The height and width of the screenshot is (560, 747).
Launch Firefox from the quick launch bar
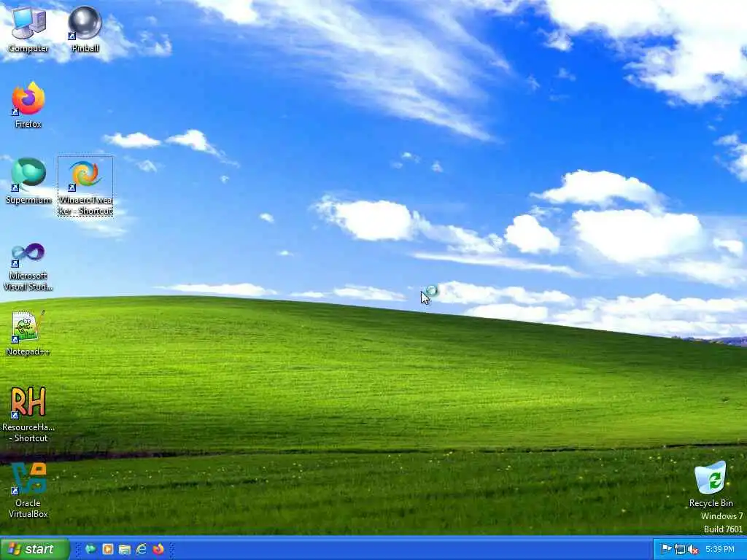(158, 549)
